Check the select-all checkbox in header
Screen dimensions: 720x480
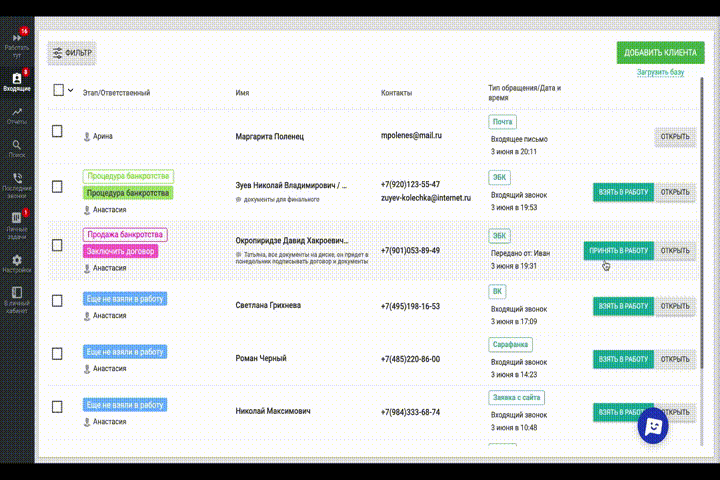[x=58, y=90]
